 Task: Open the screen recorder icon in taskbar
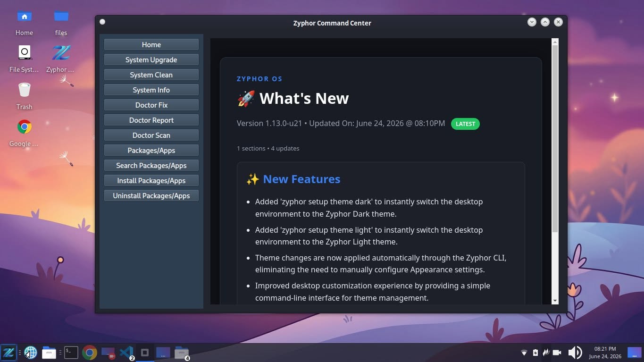[108, 353]
